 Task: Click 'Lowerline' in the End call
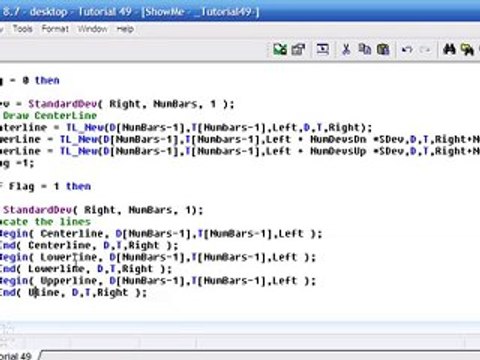[56, 269]
